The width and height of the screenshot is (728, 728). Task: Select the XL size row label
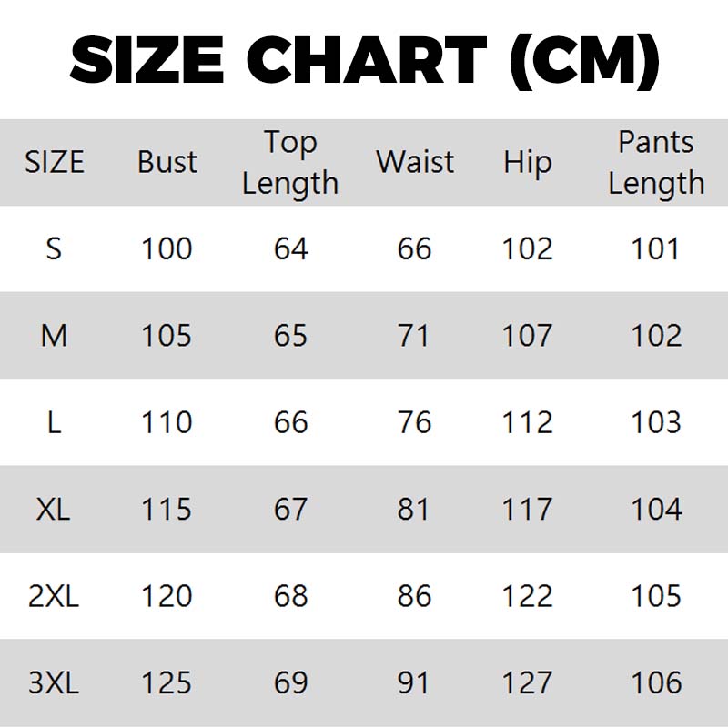click(x=55, y=509)
